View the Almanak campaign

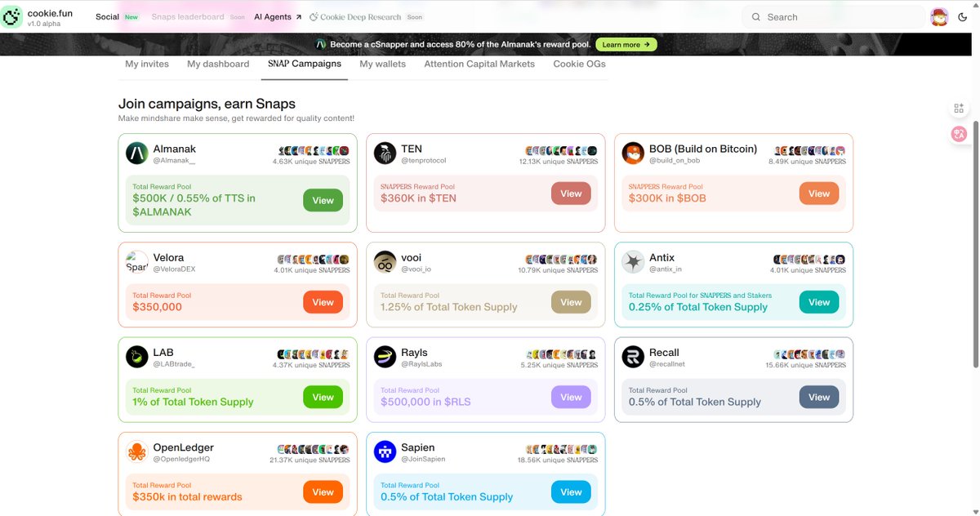323,200
